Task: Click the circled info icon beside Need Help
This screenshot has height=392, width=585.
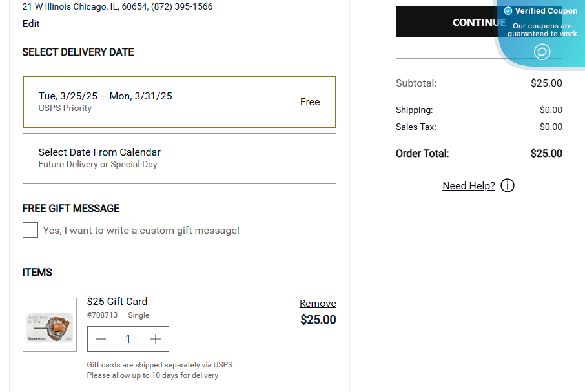Action: point(508,185)
